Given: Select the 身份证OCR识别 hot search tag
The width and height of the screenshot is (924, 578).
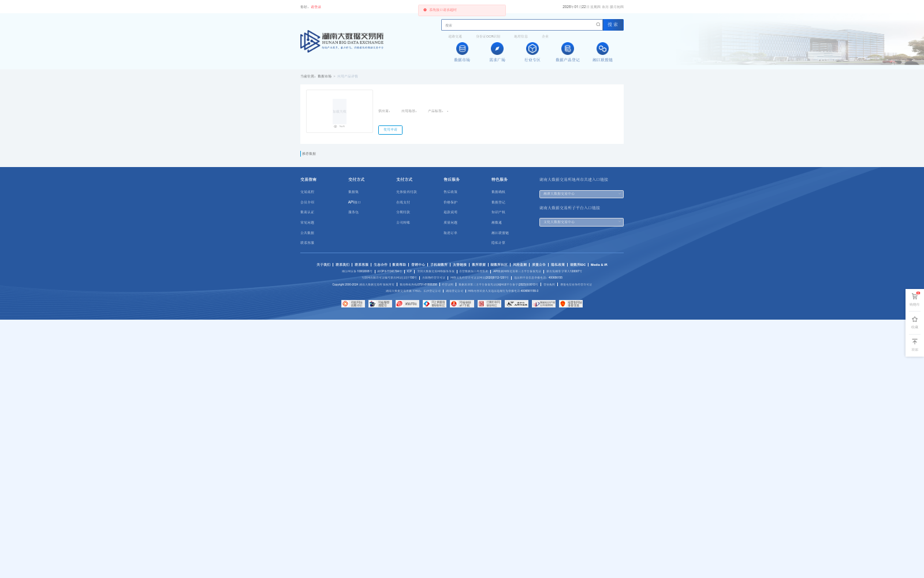Looking at the screenshot, I should [x=488, y=36].
